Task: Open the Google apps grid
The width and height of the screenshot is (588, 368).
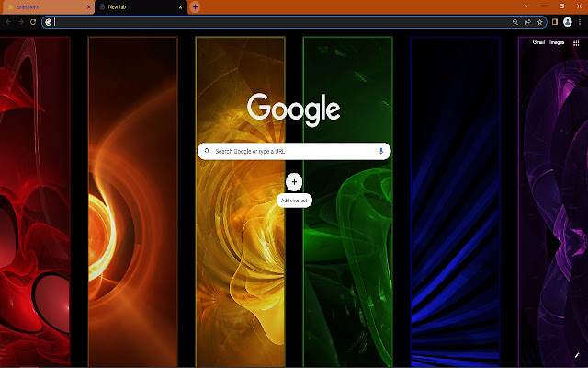Action: coord(576,42)
